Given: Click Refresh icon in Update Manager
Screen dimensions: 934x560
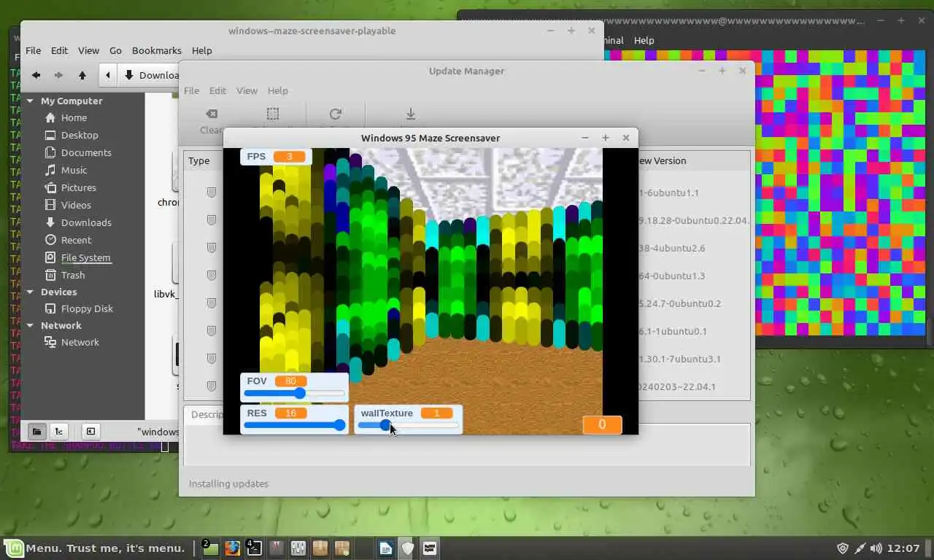Looking at the screenshot, I should pyautogui.click(x=336, y=114).
